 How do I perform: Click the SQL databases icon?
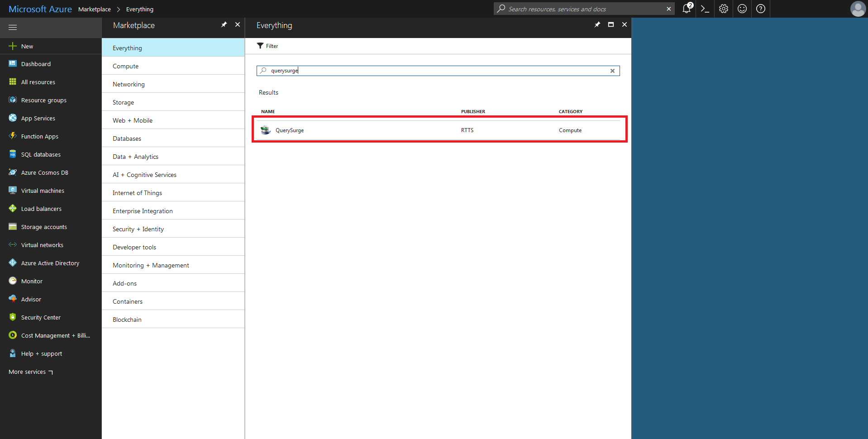[13, 154]
